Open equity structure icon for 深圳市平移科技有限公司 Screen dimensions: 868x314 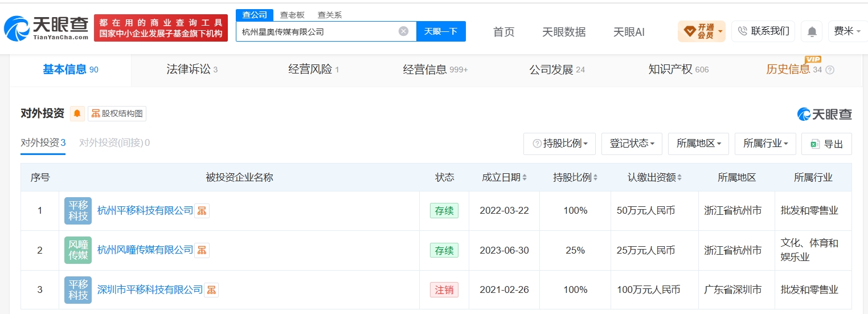click(x=211, y=290)
